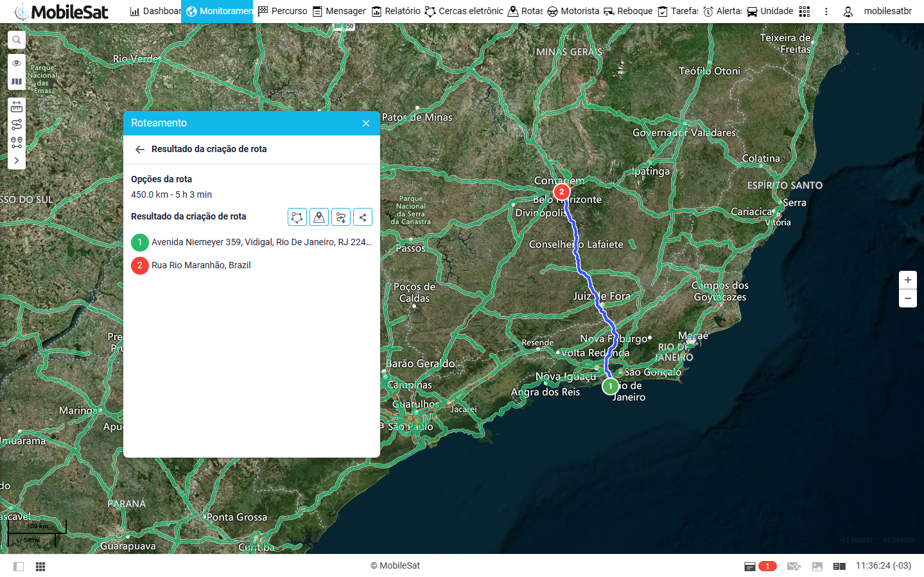Open notifications window with red badge 1
This screenshot has width=924, height=577.
(x=760, y=566)
